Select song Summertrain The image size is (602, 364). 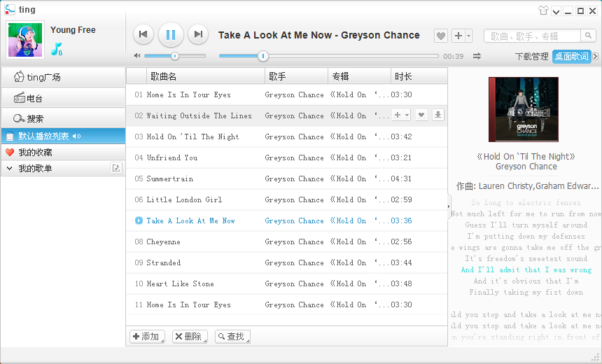286,179
